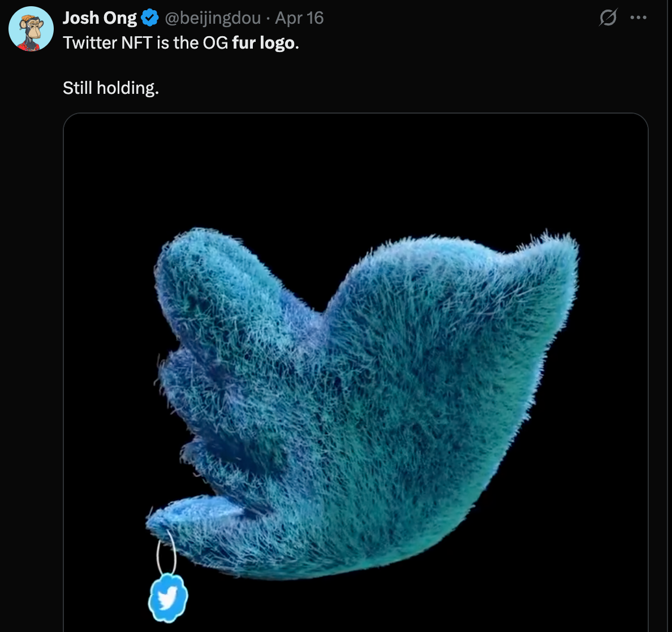Click the empty black area above the bird
The image size is (672, 632).
355,170
